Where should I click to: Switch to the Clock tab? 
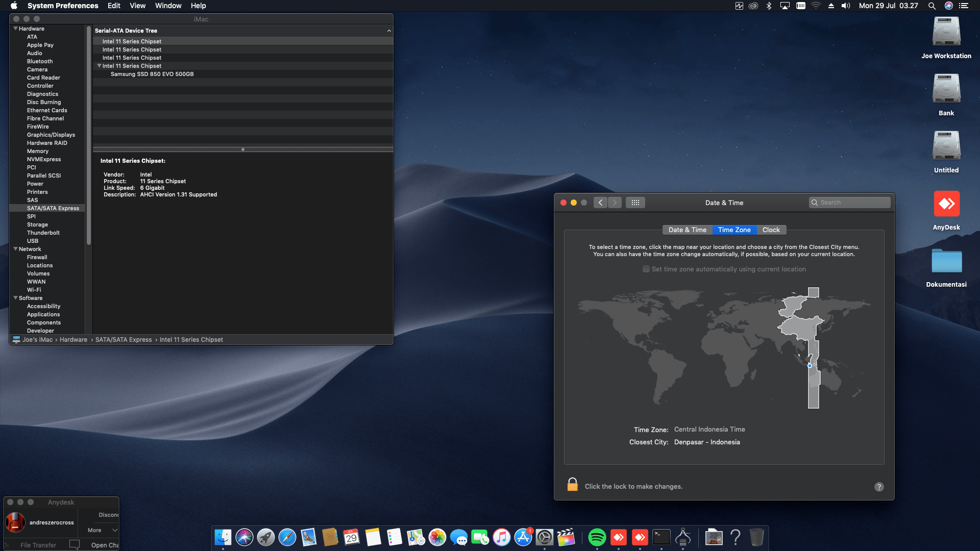tap(771, 230)
